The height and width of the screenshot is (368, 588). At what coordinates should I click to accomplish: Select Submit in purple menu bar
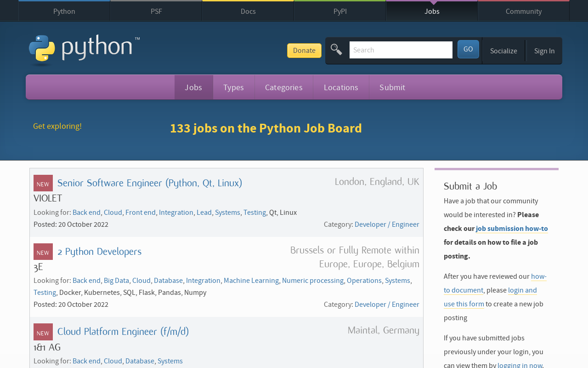[x=392, y=87]
